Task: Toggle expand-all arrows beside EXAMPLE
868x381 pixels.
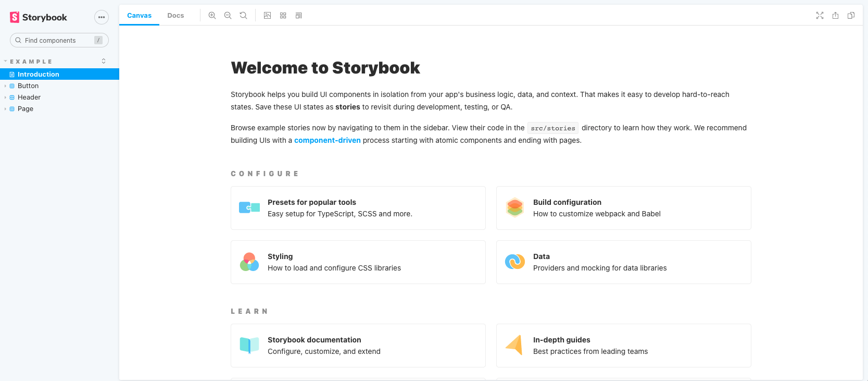Action: pyautogui.click(x=104, y=61)
